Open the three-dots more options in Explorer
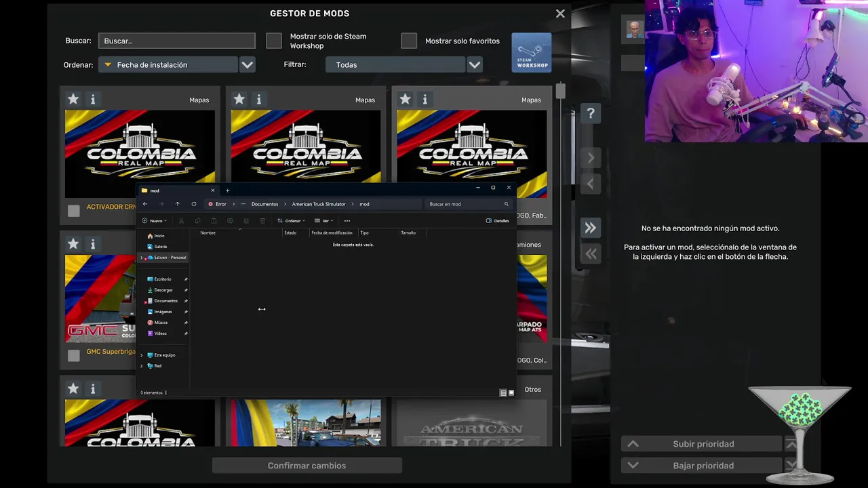Screen dimensions: 868x488 [x=347, y=220]
